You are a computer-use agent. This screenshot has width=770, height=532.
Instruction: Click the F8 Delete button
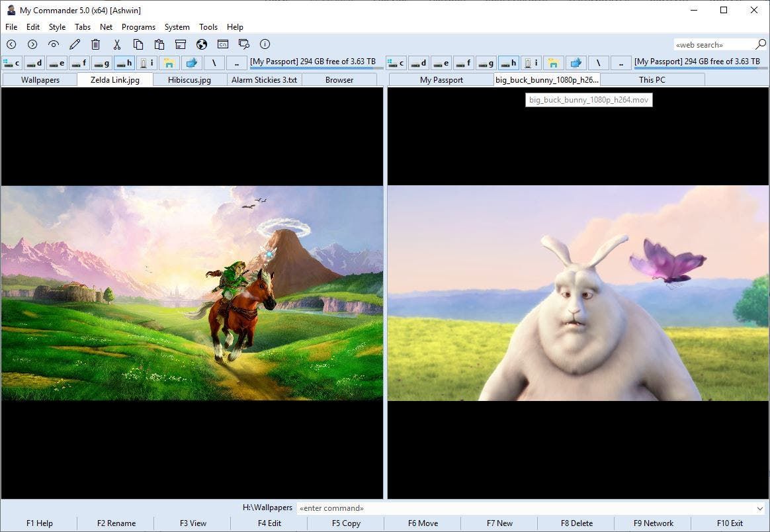coord(577,523)
